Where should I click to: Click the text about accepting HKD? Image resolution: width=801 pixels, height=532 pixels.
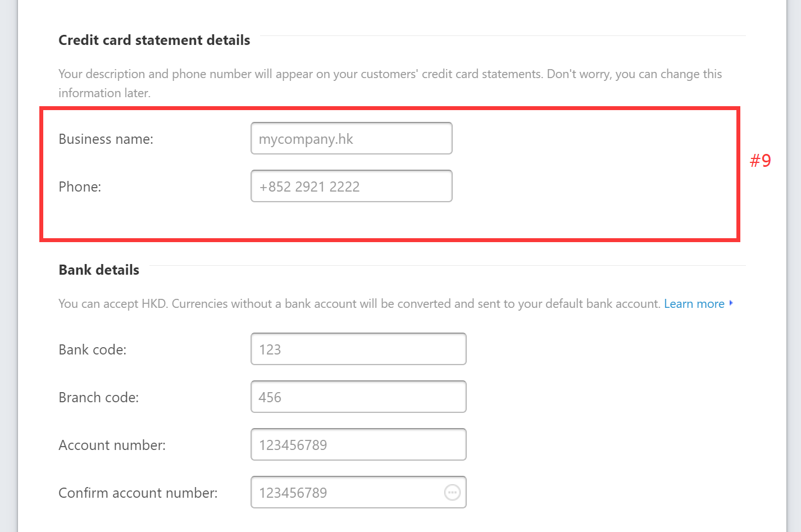point(359,304)
